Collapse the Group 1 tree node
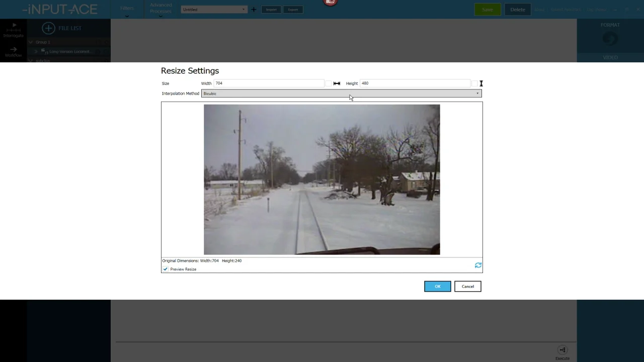The height and width of the screenshot is (362, 644). tap(31, 42)
